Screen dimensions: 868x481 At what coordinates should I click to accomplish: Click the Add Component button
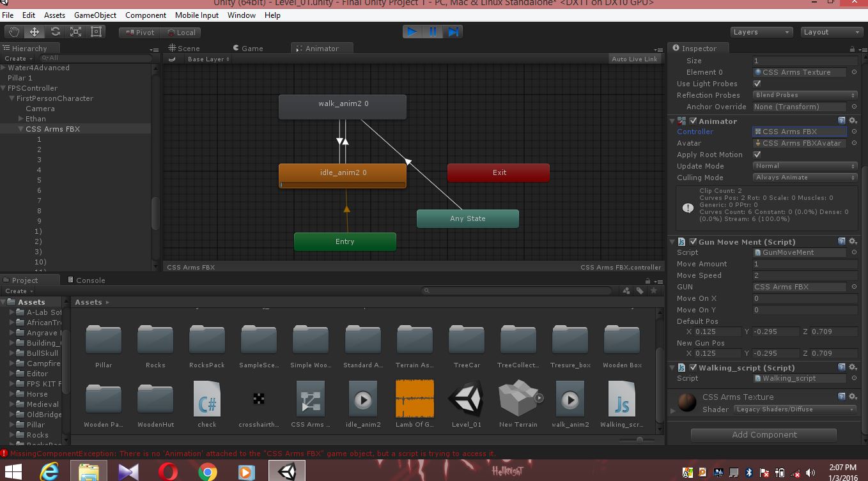764,434
